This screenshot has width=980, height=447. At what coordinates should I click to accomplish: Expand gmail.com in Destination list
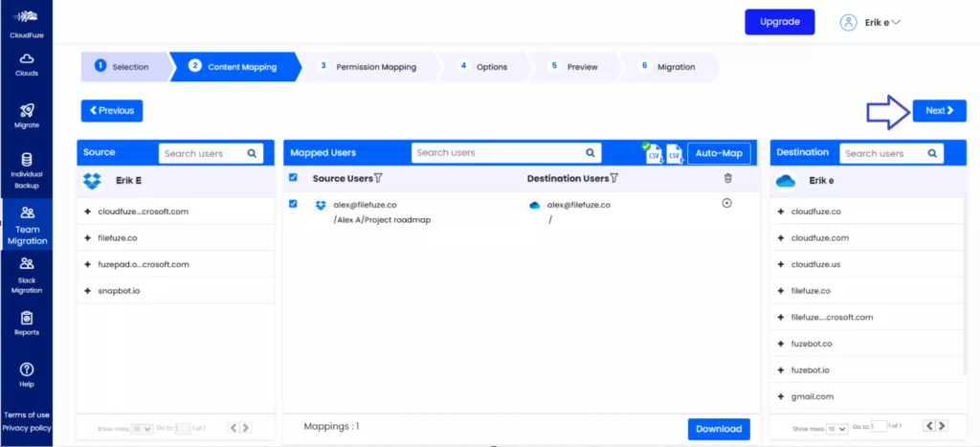[781, 397]
